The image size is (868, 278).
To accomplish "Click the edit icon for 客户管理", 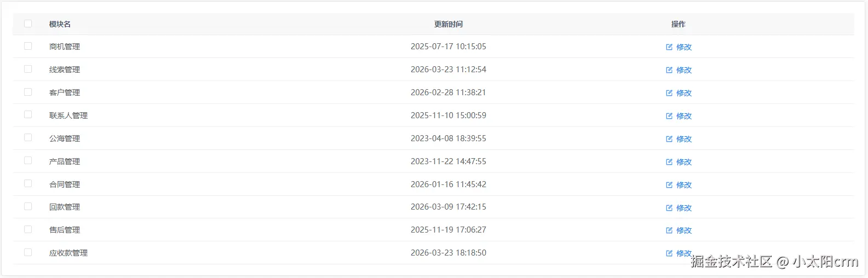I will point(669,93).
